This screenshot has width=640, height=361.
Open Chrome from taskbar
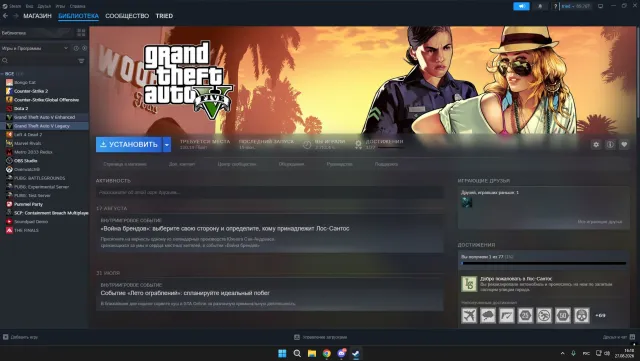tap(327, 353)
